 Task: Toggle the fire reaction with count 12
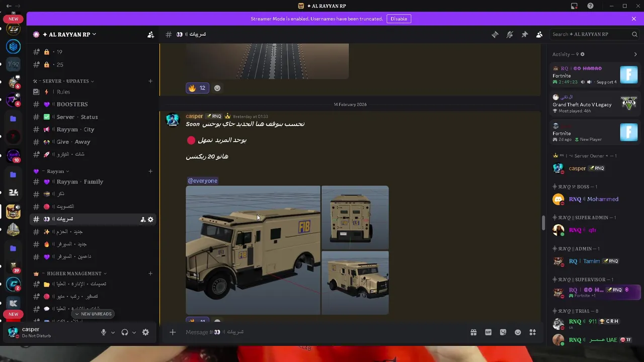pyautogui.click(x=198, y=88)
